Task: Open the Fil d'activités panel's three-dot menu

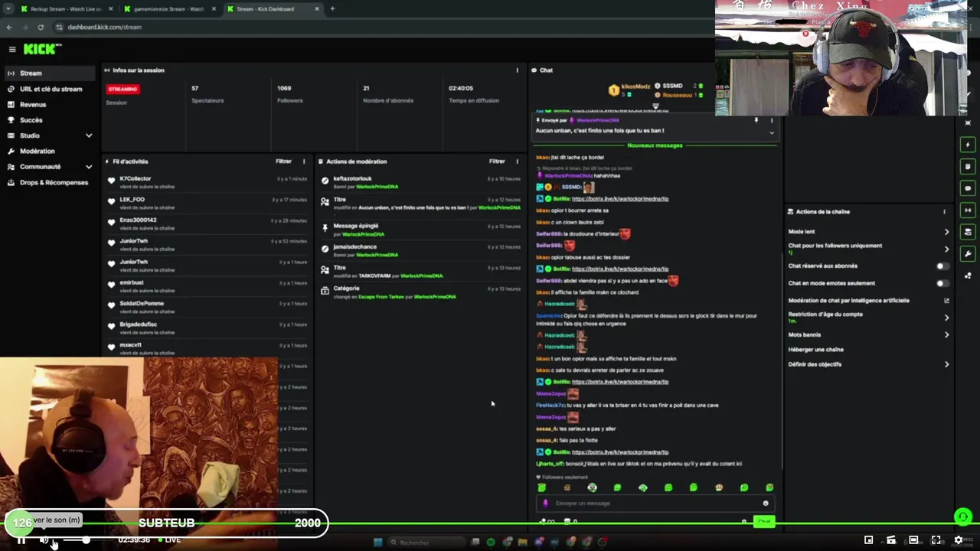Action: [x=304, y=161]
